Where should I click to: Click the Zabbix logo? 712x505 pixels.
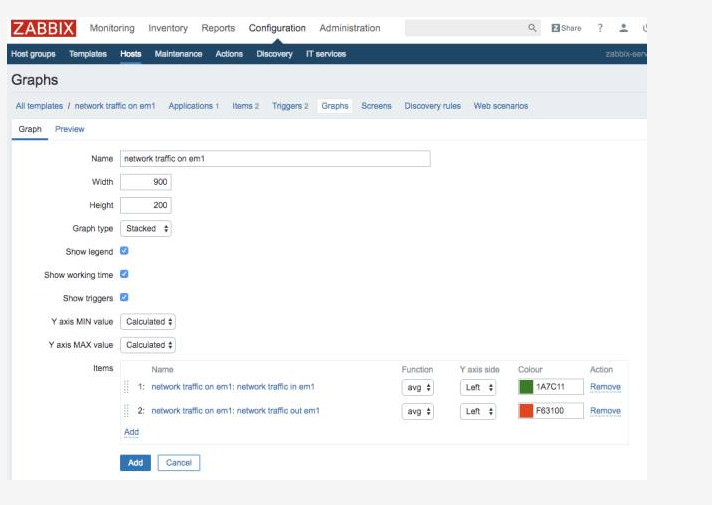tap(44, 28)
